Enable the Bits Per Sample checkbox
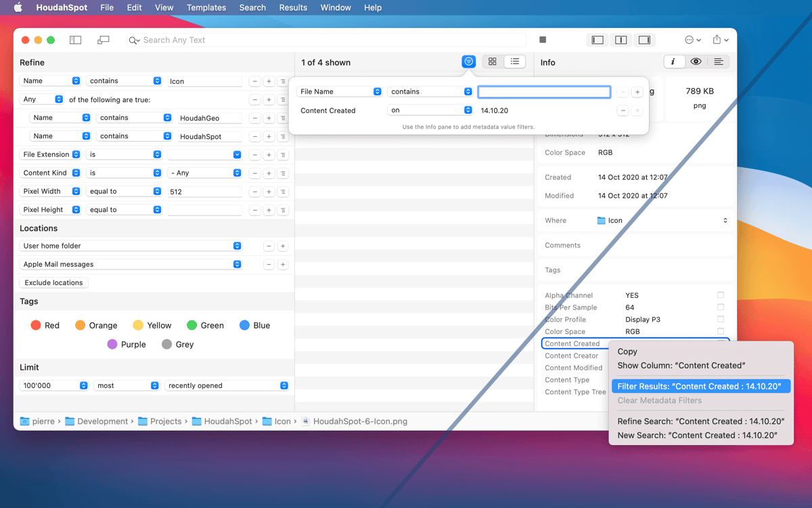Screen dimensions: 812x508 pos(721,308)
